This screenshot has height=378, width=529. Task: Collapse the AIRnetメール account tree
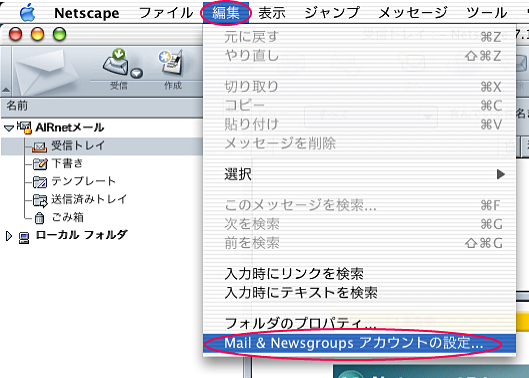pyautogui.click(x=9, y=128)
